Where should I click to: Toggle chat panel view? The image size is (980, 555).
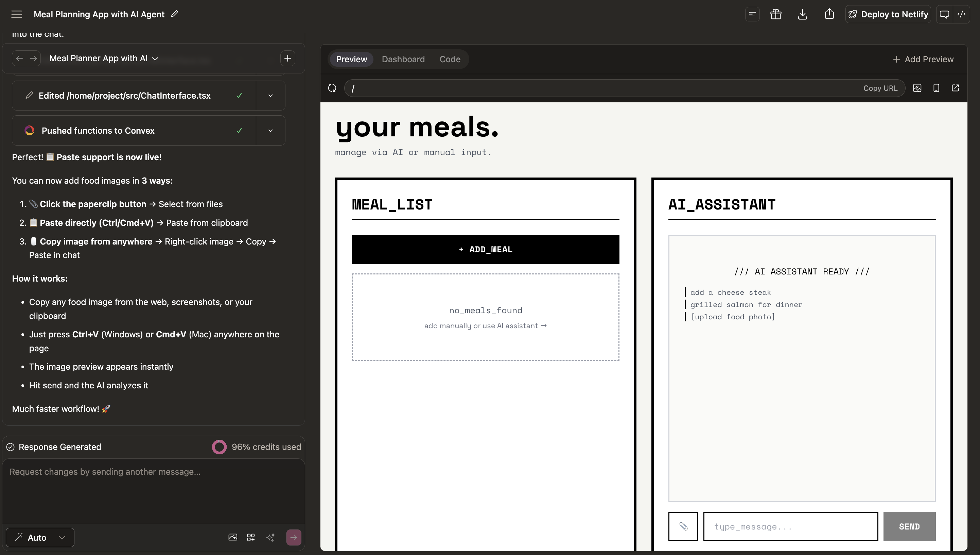(944, 15)
